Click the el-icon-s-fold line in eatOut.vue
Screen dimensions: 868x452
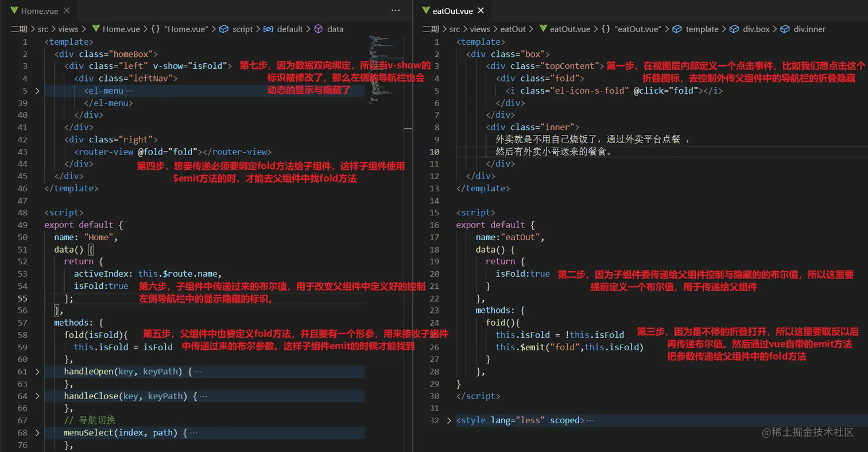point(614,91)
